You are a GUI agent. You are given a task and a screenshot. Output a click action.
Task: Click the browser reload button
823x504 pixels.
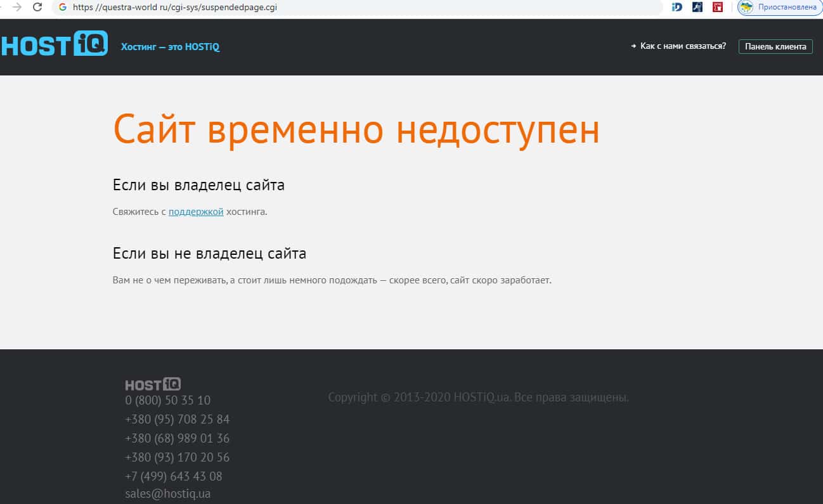point(37,8)
